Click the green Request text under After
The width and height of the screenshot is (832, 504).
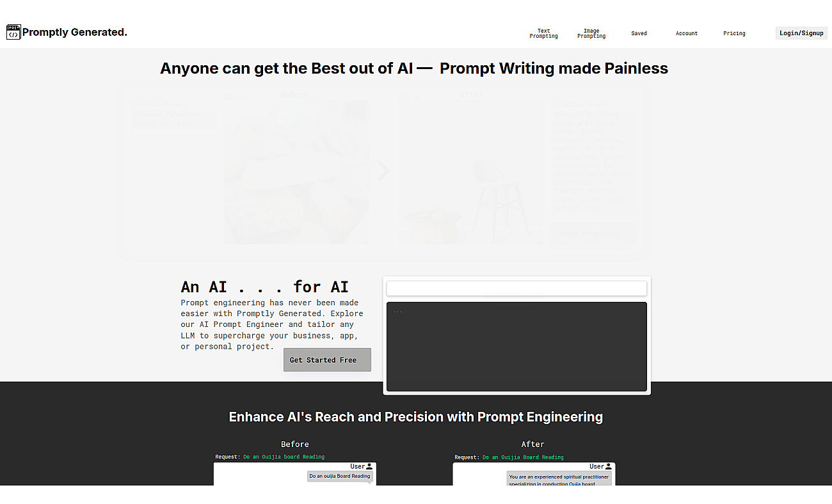(523, 457)
